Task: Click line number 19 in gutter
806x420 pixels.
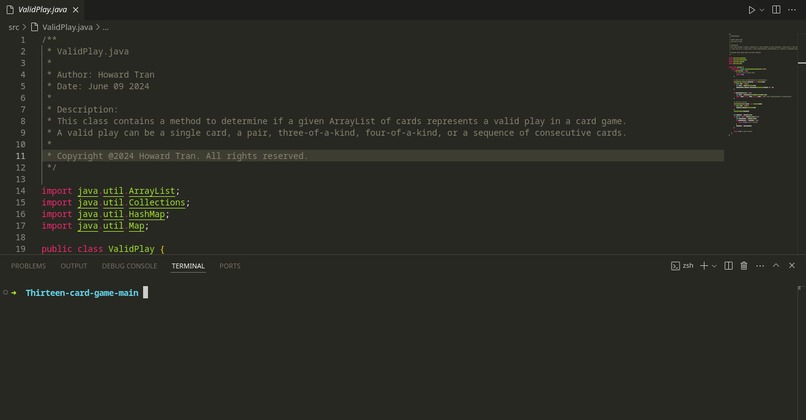Action: [20, 249]
